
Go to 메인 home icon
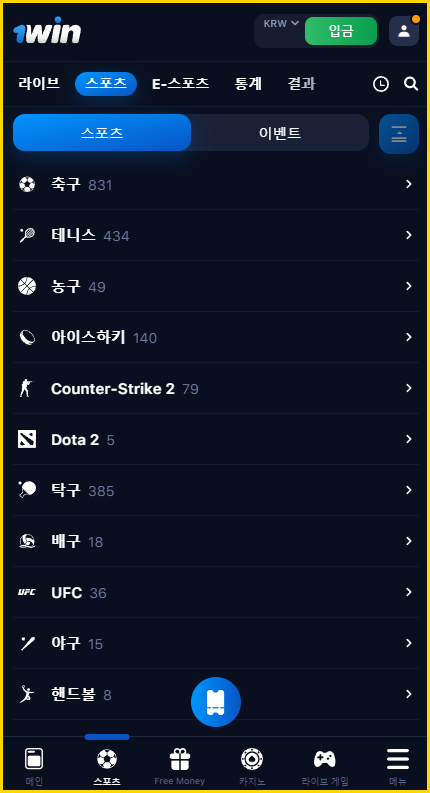pos(34,759)
